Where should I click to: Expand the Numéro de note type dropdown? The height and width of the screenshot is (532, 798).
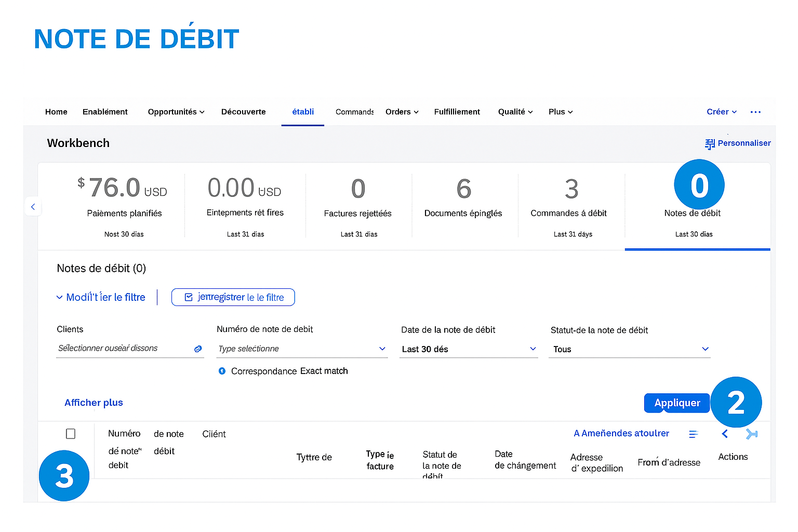point(382,349)
